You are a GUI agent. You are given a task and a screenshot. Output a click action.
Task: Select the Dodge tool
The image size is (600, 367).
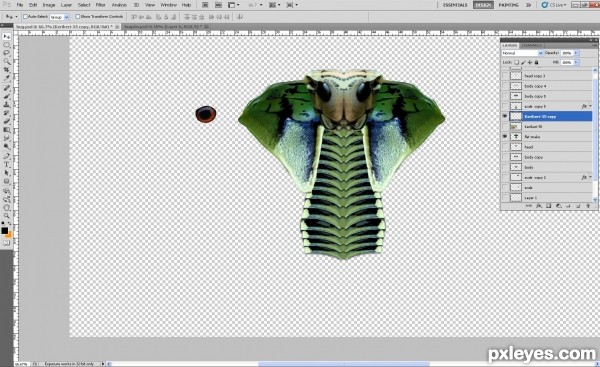click(7, 147)
